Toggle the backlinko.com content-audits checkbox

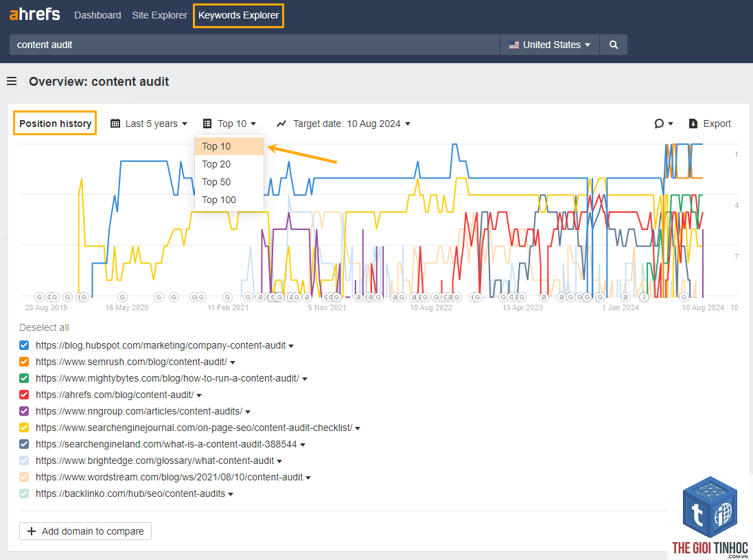pos(24,493)
